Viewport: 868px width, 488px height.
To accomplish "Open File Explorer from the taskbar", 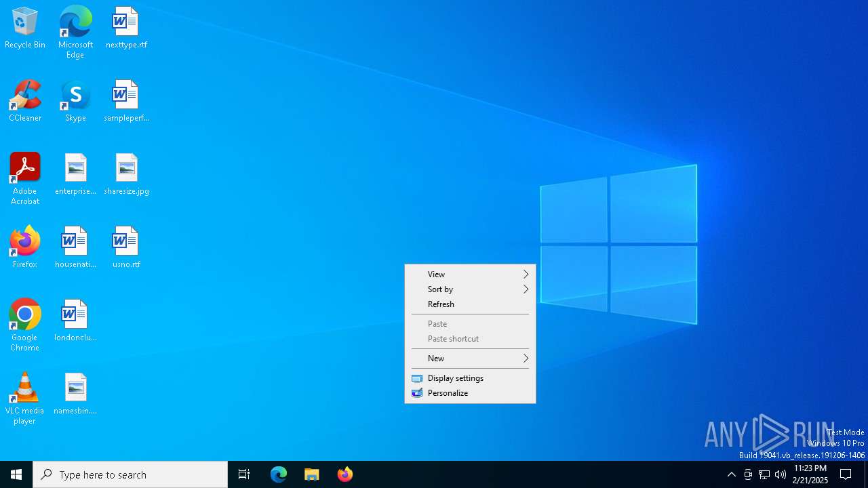I will [x=312, y=474].
